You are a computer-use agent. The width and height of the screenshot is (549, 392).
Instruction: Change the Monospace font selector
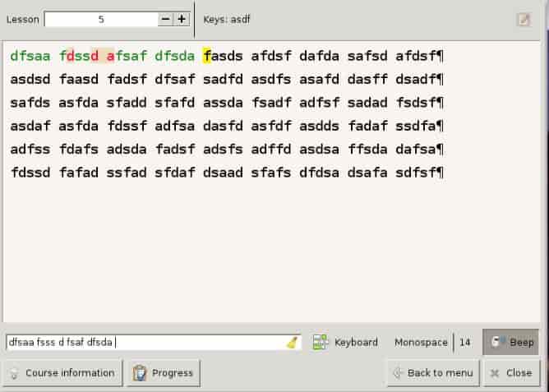pos(421,342)
